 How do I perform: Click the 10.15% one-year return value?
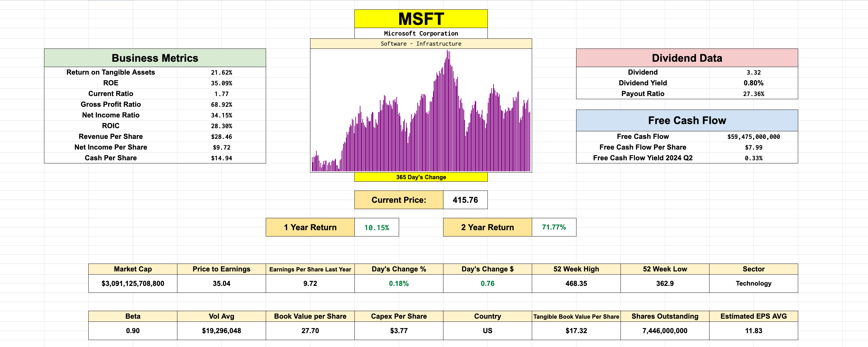coord(377,227)
